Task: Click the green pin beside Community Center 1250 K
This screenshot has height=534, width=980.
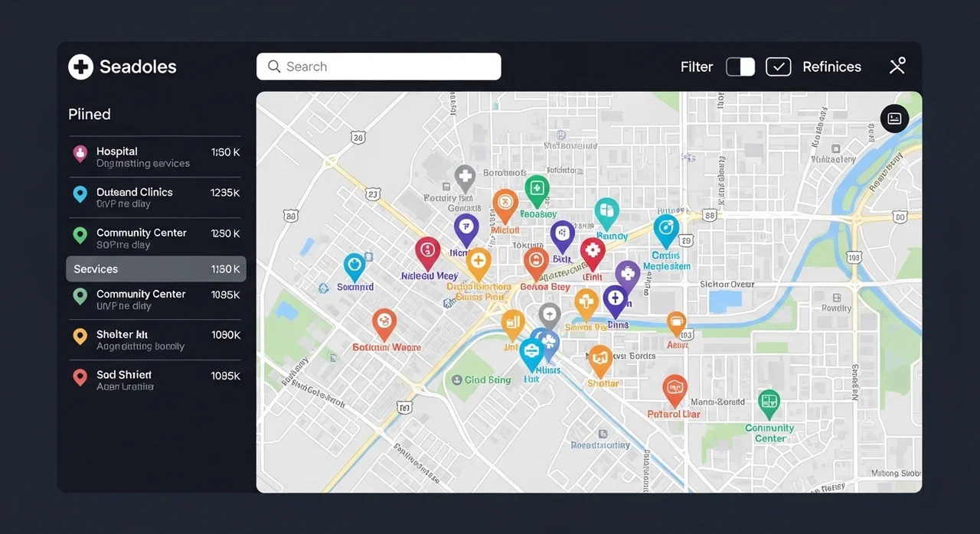Action: (80, 235)
